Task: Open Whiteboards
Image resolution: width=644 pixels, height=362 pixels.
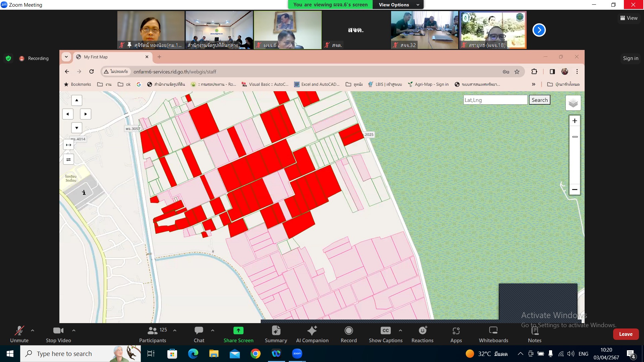Action: pos(493,334)
